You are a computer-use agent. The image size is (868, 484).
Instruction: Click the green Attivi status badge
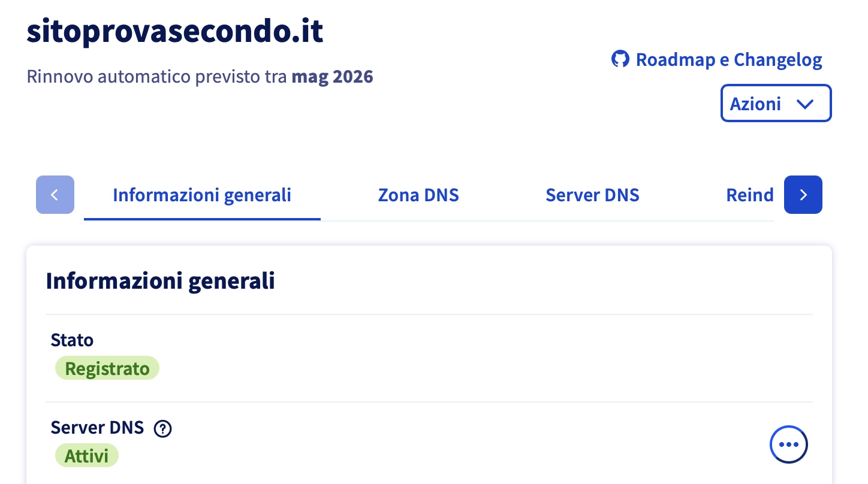pos(87,456)
